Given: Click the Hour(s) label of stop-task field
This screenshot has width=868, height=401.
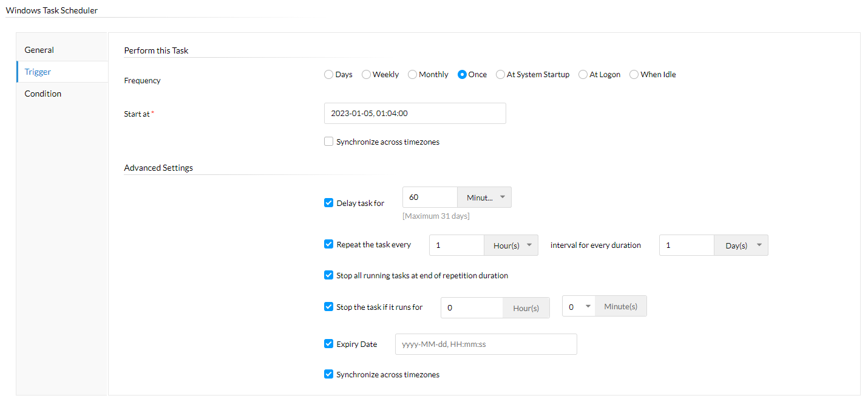Looking at the screenshot, I should (x=526, y=308).
